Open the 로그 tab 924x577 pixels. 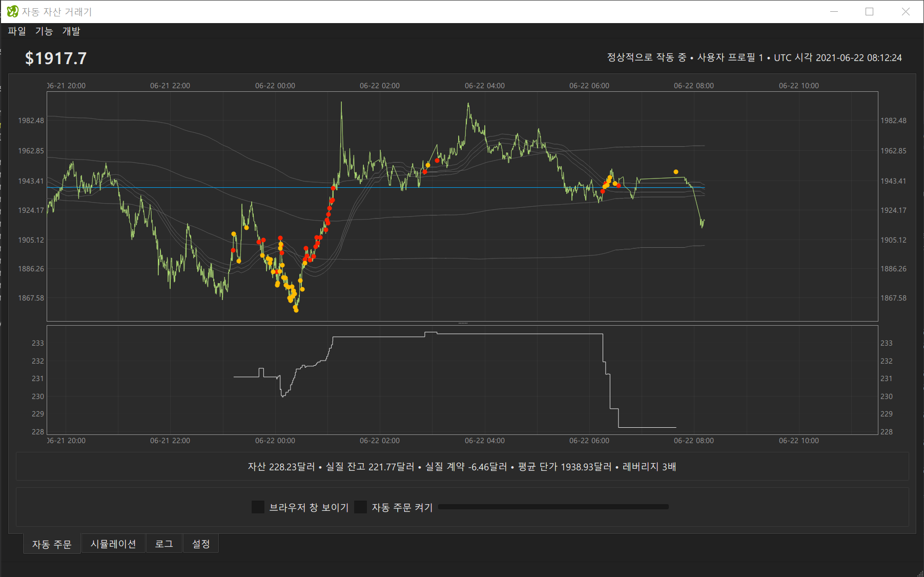[164, 544]
